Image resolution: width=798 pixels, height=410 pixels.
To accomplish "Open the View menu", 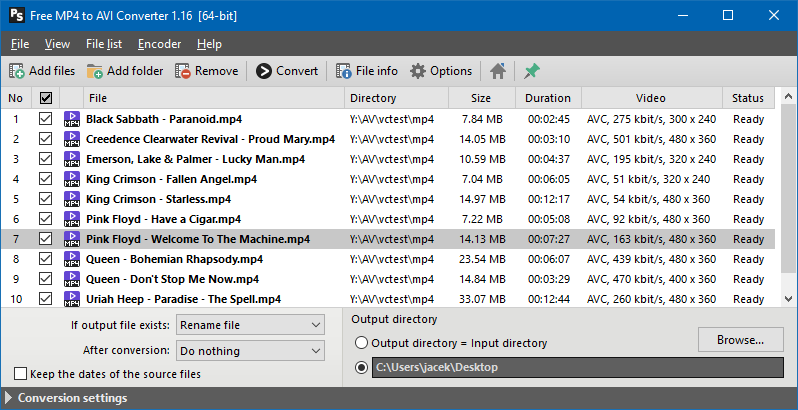I will 57,44.
